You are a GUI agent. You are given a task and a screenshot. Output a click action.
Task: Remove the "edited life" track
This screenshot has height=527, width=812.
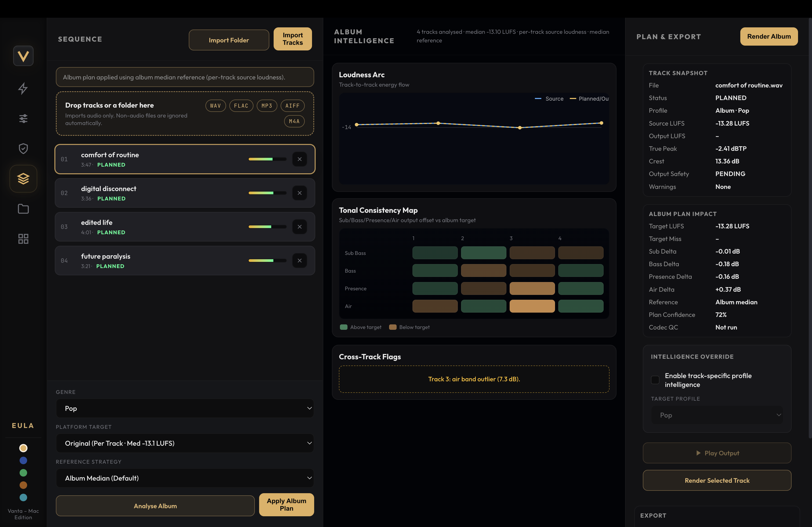click(300, 227)
